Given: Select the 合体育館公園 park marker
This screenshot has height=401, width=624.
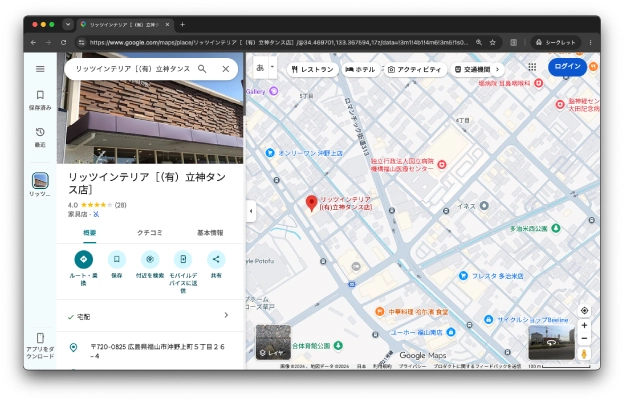Looking at the screenshot, I should tap(338, 345).
